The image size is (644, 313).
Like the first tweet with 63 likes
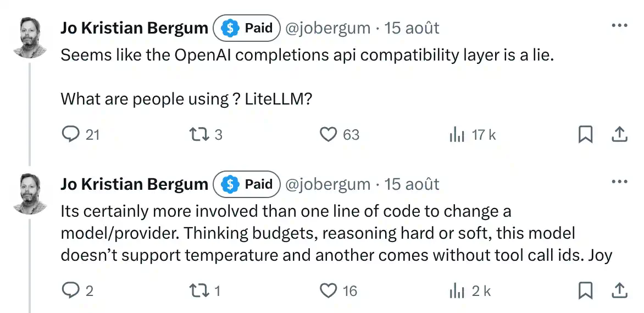tap(328, 134)
